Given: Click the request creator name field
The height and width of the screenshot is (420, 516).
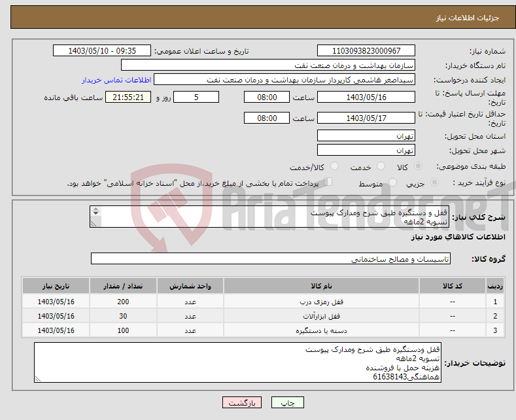Looking at the screenshot, I should [x=284, y=80].
